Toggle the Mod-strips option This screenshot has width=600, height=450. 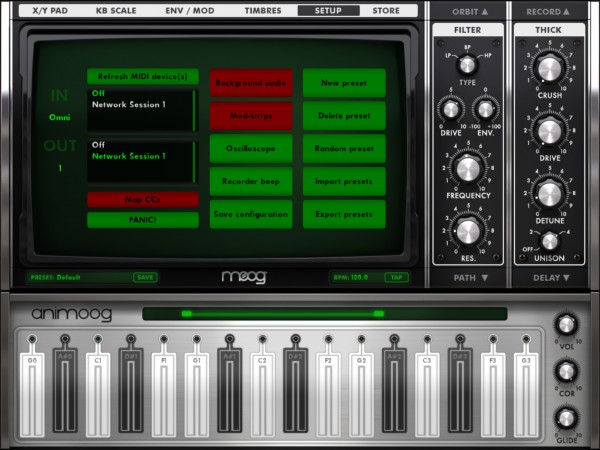pyautogui.click(x=251, y=116)
